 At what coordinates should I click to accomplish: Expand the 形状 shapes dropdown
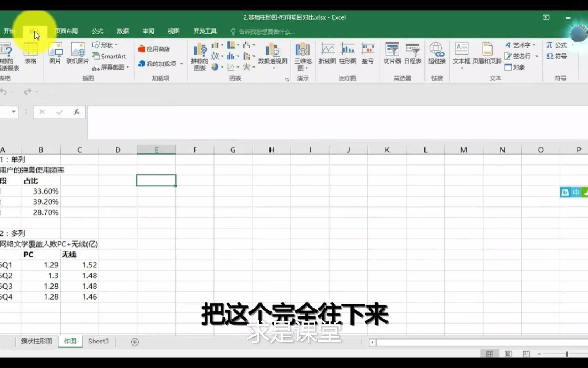tap(116, 45)
